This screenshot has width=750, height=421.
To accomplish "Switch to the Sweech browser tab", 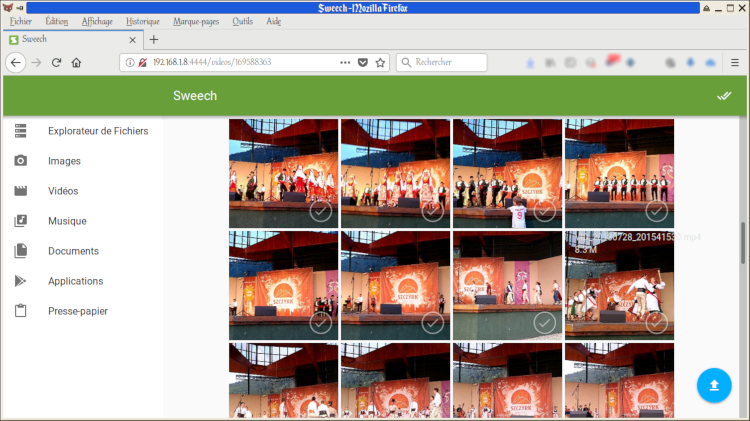I will 73,40.
